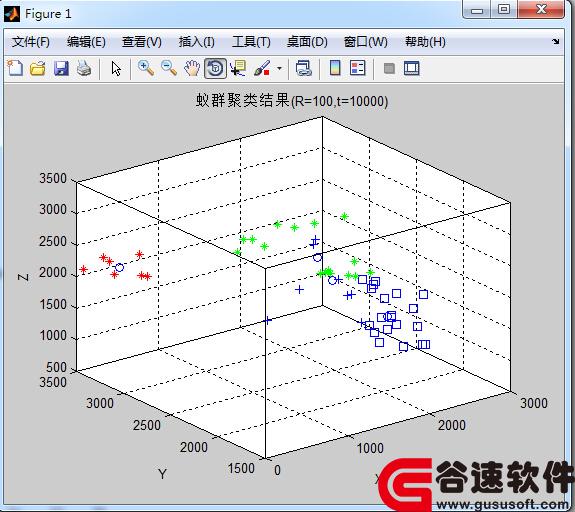Click the Link Plot icon

[303, 68]
